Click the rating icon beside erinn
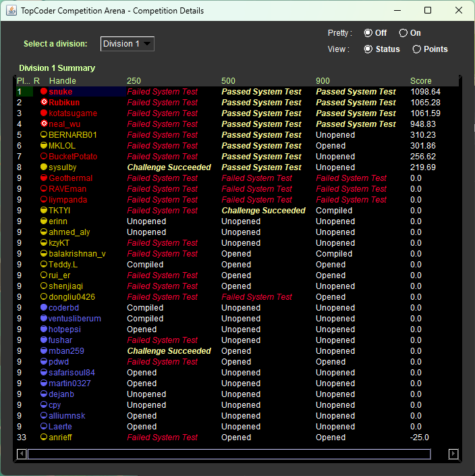The height and width of the screenshot is (476, 475). click(44, 221)
